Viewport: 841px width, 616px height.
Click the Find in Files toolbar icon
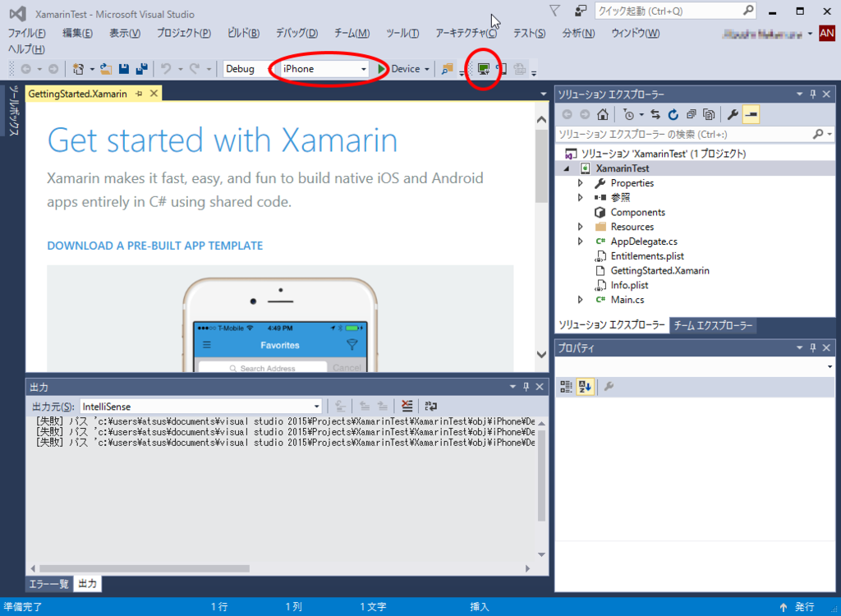point(447,69)
